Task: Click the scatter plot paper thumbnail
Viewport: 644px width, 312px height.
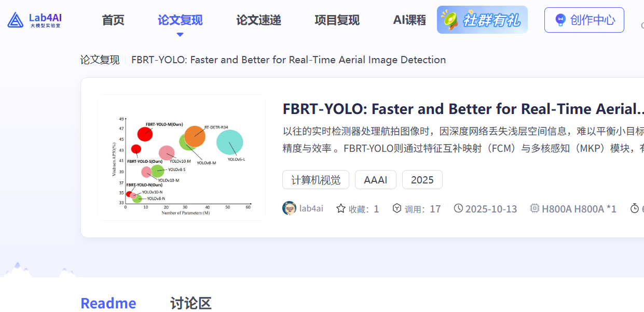Action: tap(182, 157)
